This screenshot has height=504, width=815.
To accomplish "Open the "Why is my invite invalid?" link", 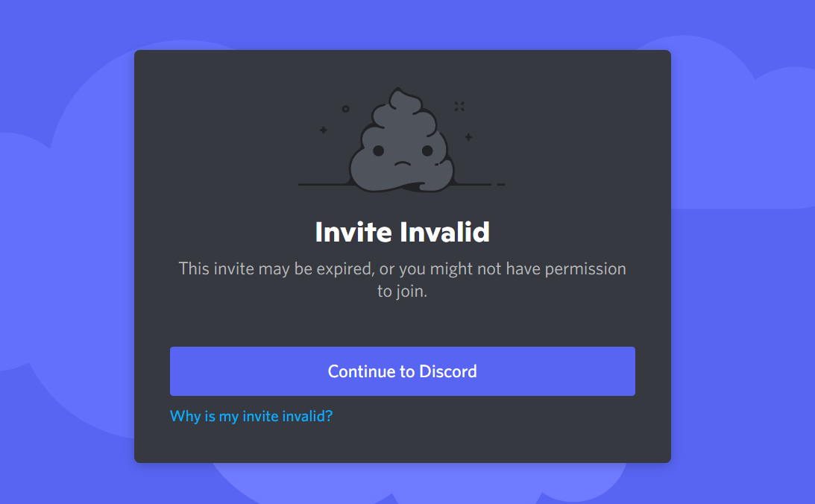I will click(251, 416).
